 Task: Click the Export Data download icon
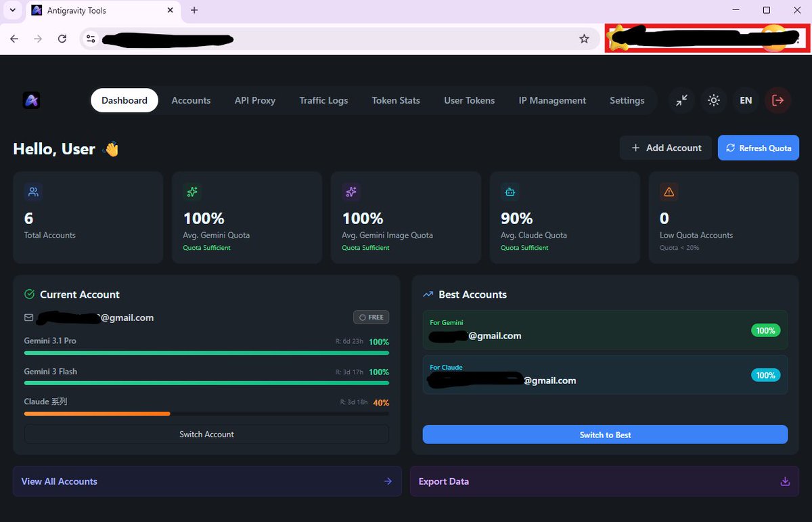(x=785, y=481)
